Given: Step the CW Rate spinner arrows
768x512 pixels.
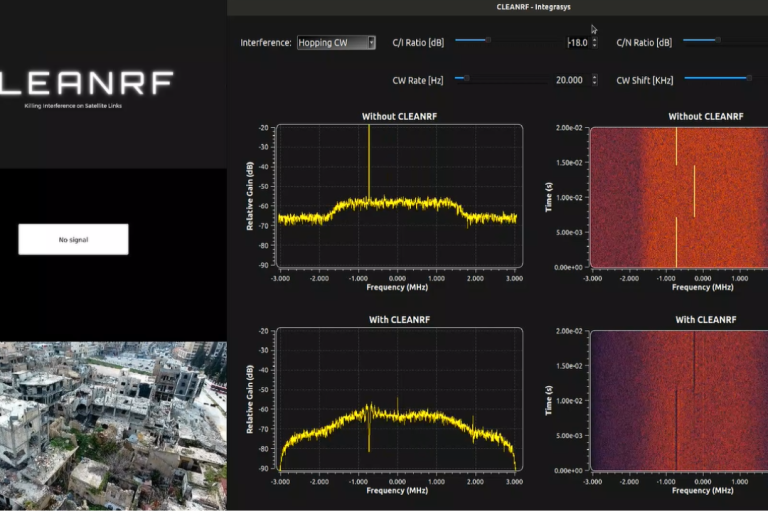Looking at the screenshot, I should tap(595, 80).
